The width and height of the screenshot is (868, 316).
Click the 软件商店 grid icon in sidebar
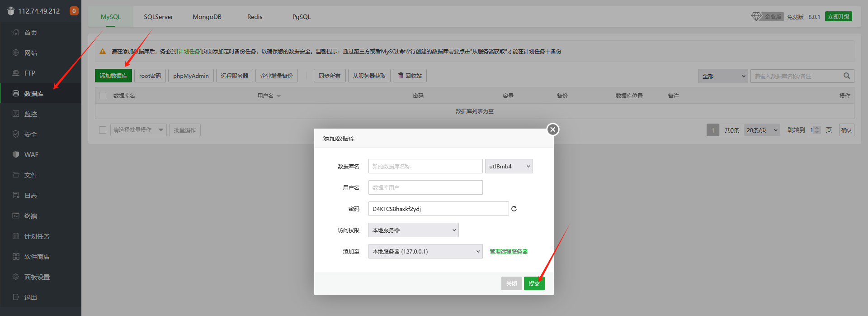(16, 256)
